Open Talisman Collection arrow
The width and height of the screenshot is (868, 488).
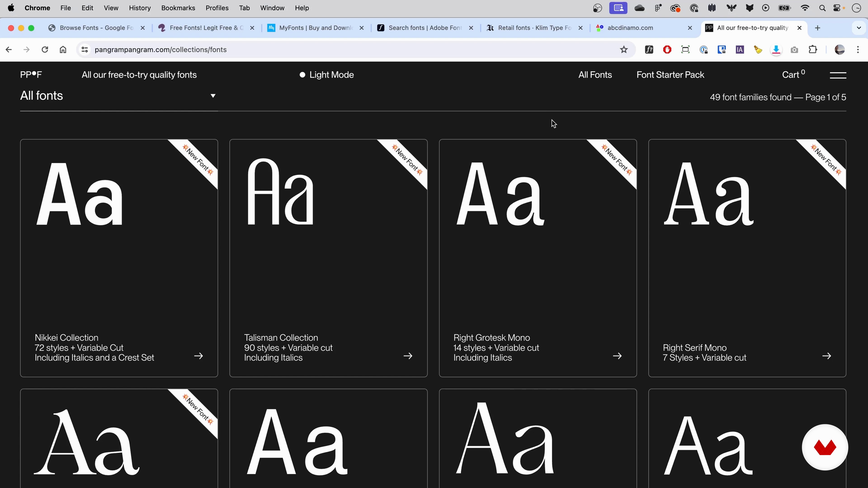pyautogui.click(x=408, y=356)
